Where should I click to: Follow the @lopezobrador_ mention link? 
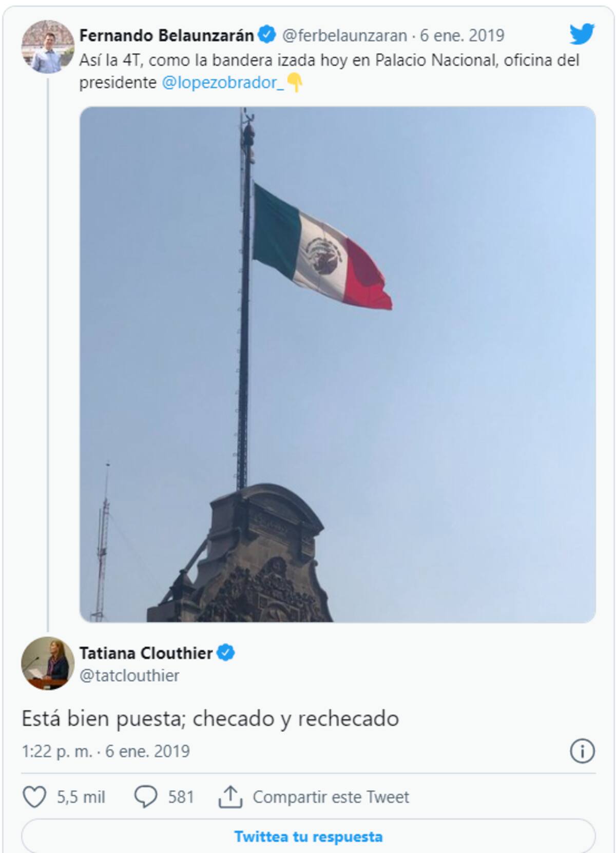[x=223, y=83]
